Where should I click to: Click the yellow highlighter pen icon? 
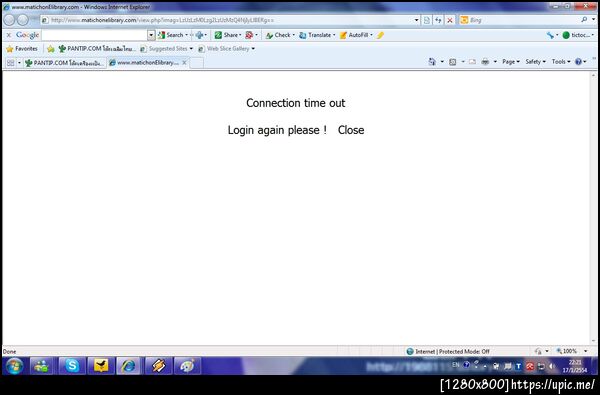click(380, 35)
